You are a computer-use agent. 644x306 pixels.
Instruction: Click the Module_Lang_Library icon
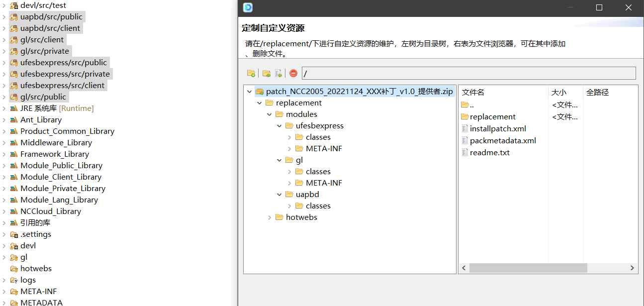click(x=14, y=200)
